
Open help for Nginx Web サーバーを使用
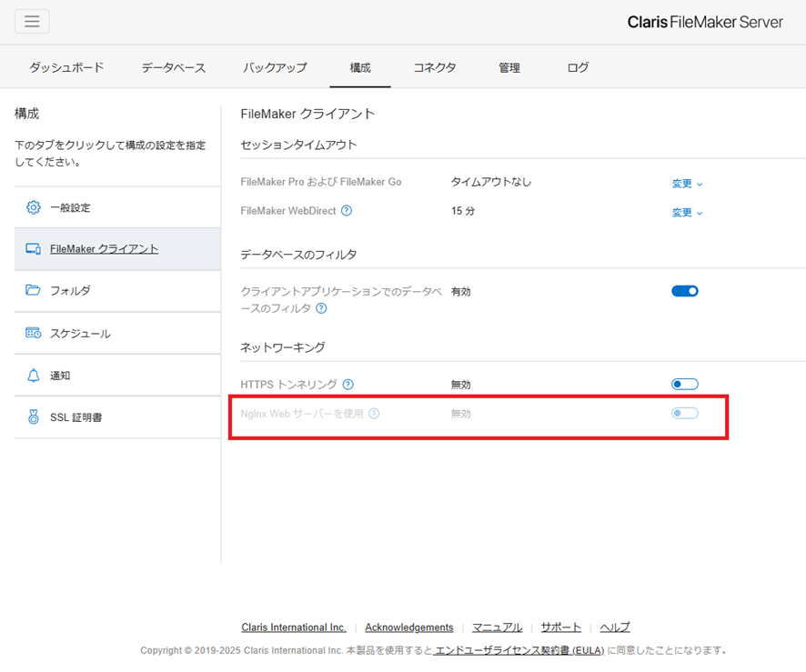pyautogui.click(x=374, y=414)
